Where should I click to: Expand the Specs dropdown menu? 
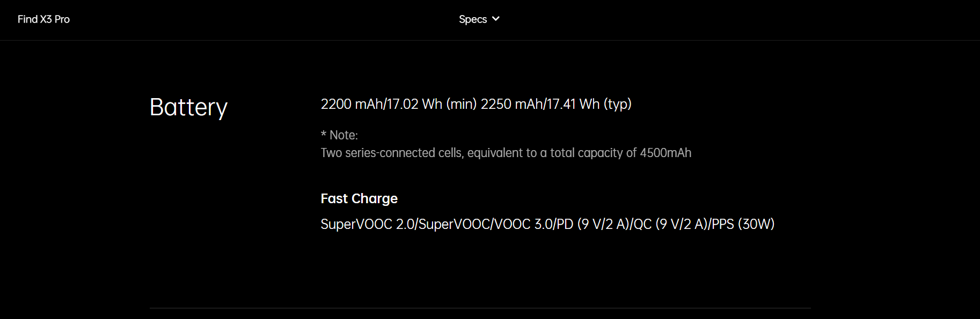[x=479, y=19]
